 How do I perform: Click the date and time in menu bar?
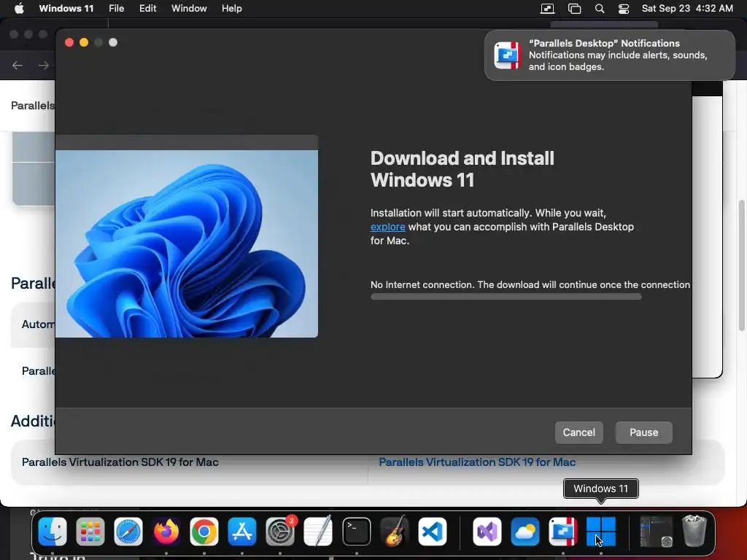pos(687,8)
